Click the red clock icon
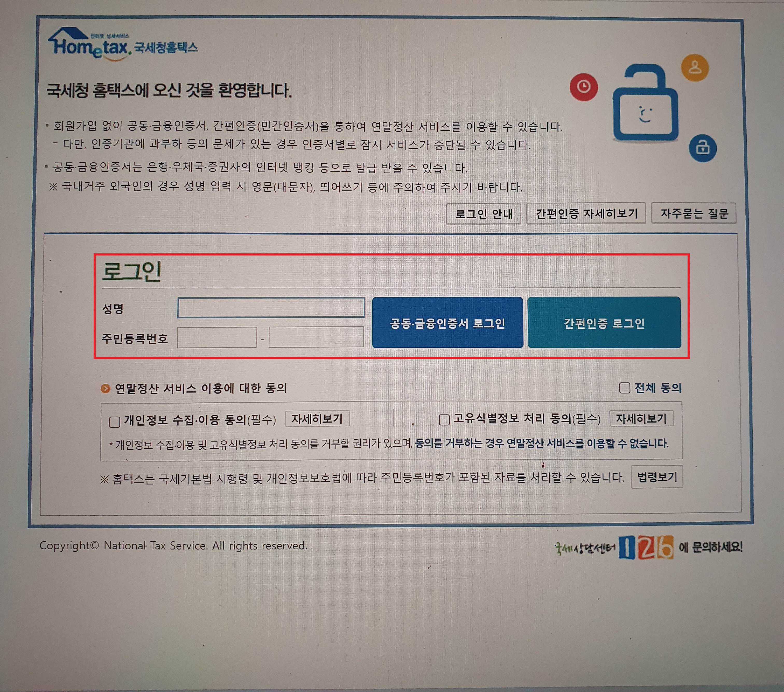 tap(583, 87)
